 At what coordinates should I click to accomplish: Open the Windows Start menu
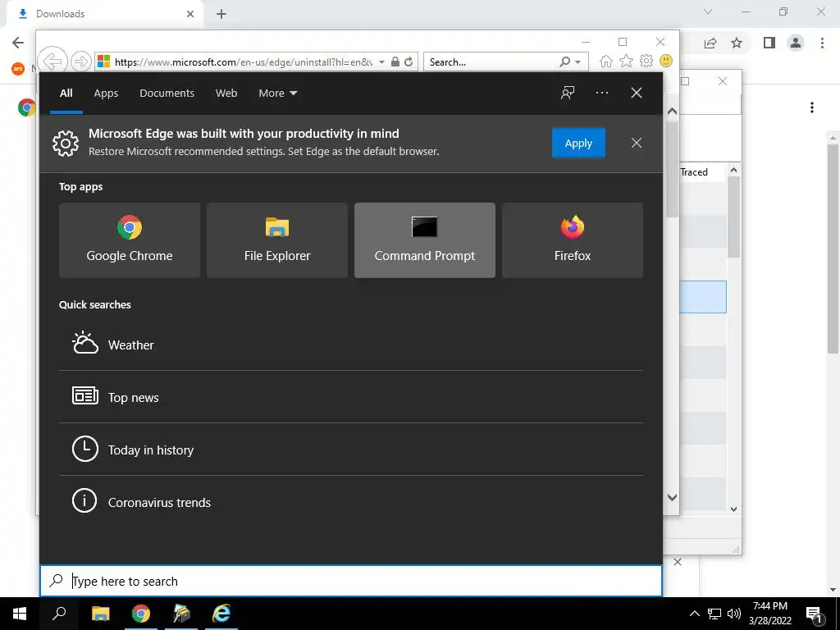[20, 614]
